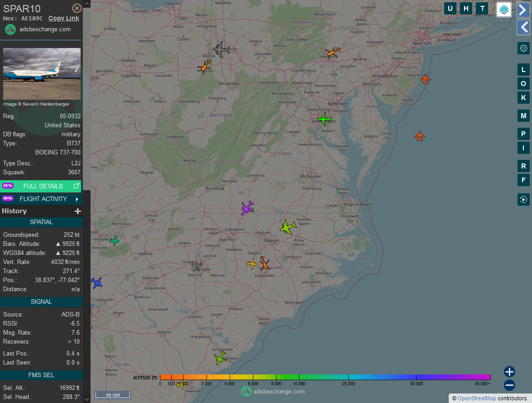This screenshot has height=403, width=532.
Task: Toggle the H map button
Action: [466, 9]
